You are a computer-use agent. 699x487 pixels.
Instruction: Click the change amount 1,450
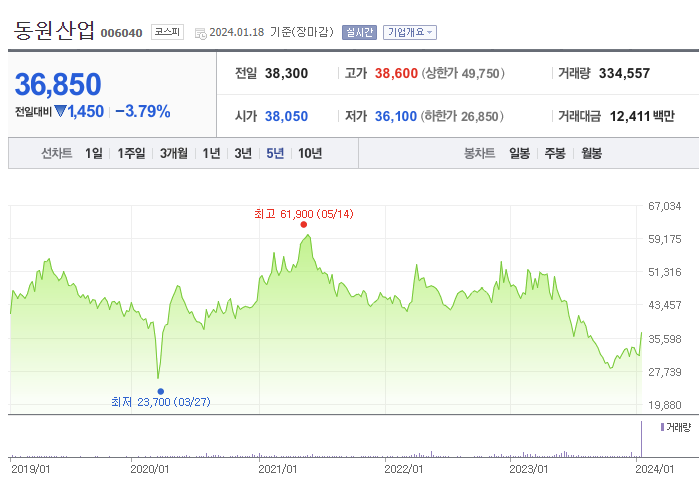pyautogui.click(x=86, y=111)
